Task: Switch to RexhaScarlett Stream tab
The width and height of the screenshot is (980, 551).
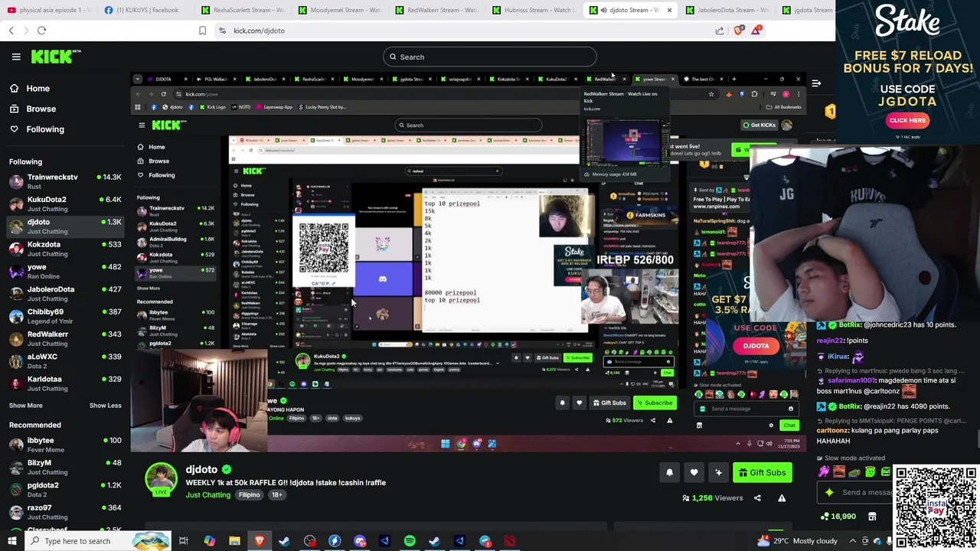Action: point(242,10)
